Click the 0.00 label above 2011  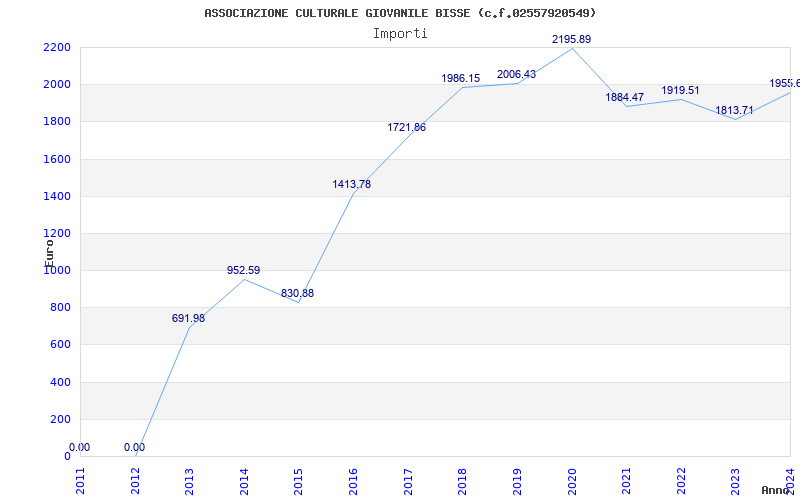tap(79, 448)
